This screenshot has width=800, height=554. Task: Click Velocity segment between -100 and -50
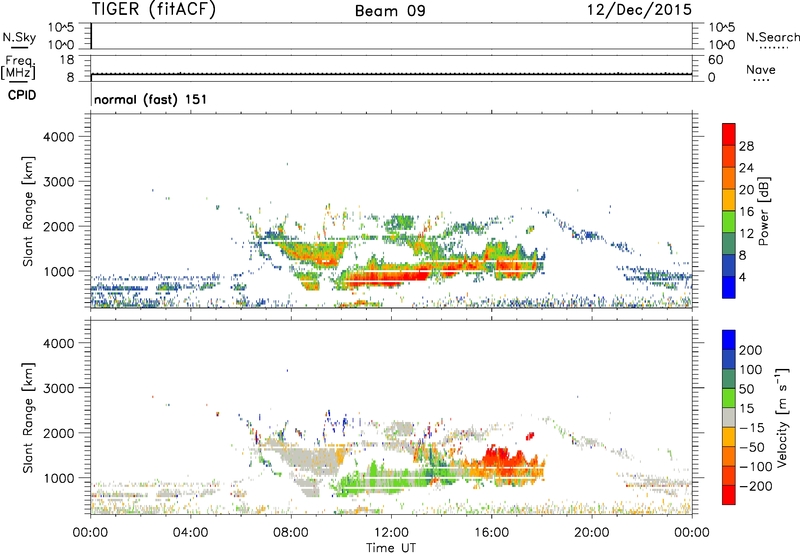tap(729, 456)
